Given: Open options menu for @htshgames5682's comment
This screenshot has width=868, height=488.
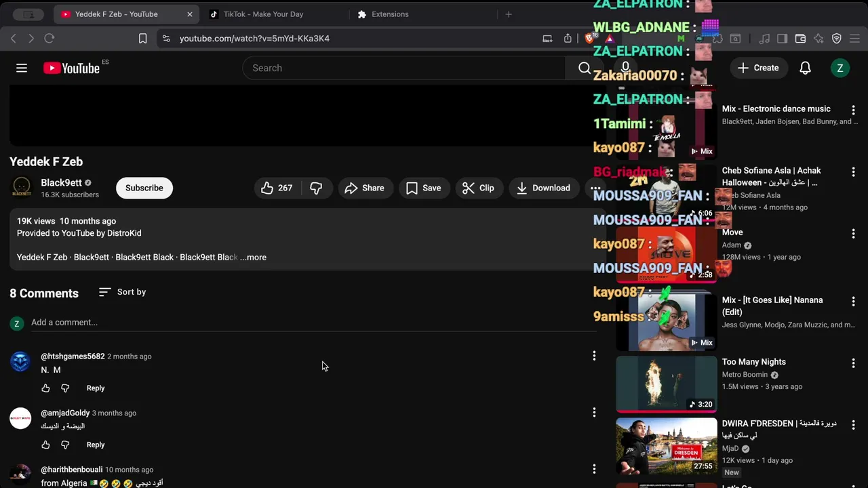Looking at the screenshot, I should (x=594, y=356).
